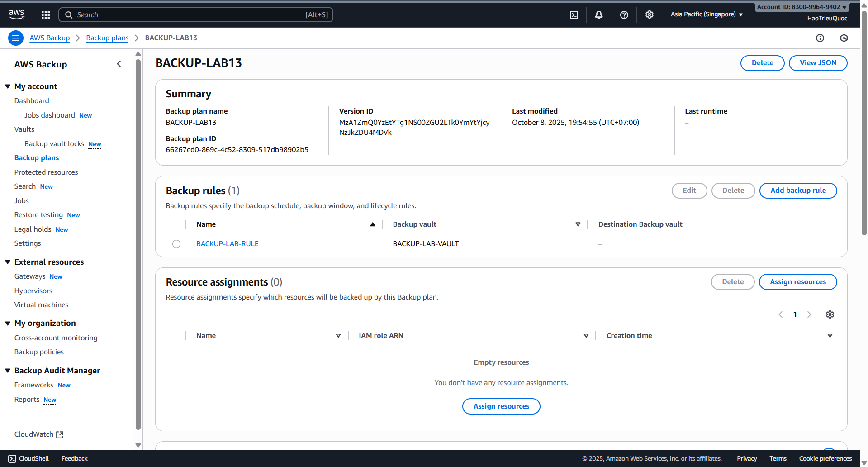Image resolution: width=868 pixels, height=467 pixels.
Task: Click the AWS logo to return home
Action: click(16, 14)
